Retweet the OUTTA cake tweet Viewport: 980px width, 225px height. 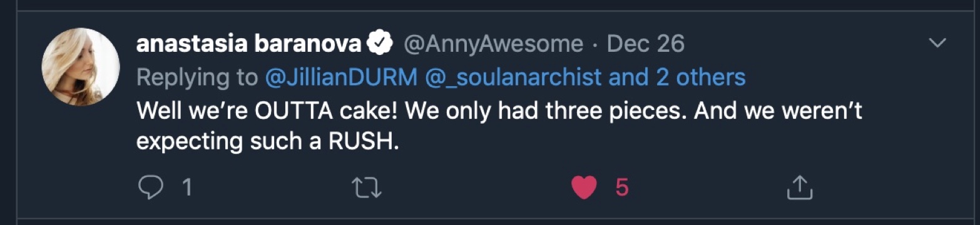click(367, 186)
